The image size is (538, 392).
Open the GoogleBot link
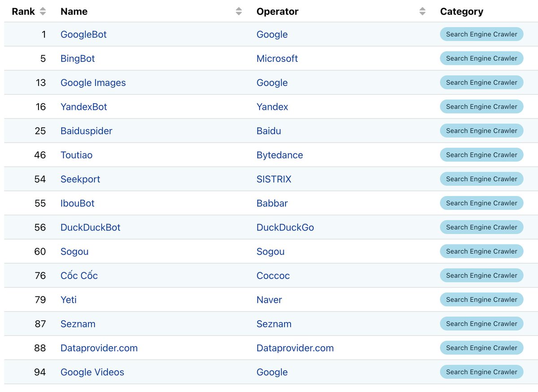[83, 35]
